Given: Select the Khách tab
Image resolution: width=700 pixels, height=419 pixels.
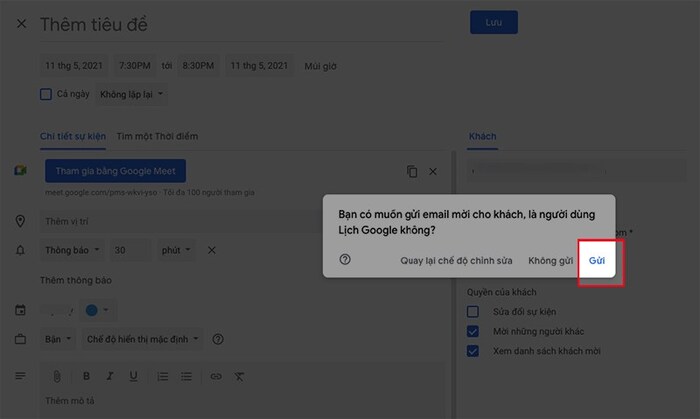Looking at the screenshot, I should point(482,136).
